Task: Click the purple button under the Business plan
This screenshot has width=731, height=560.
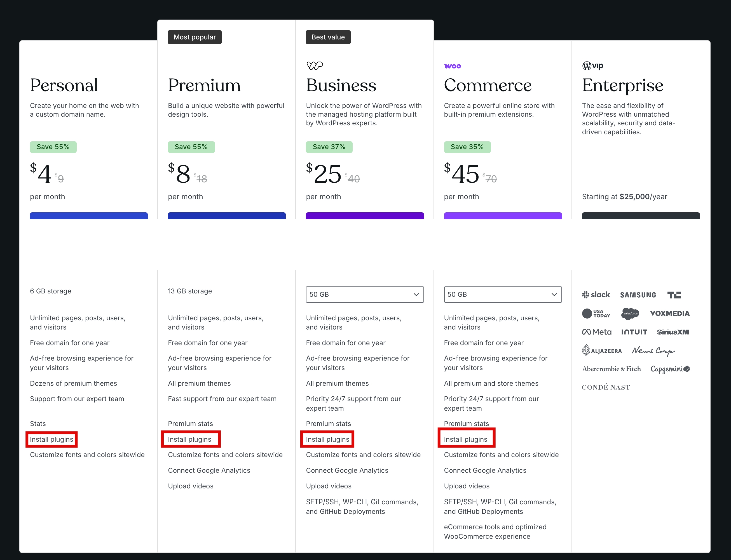Action: click(x=364, y=216)
